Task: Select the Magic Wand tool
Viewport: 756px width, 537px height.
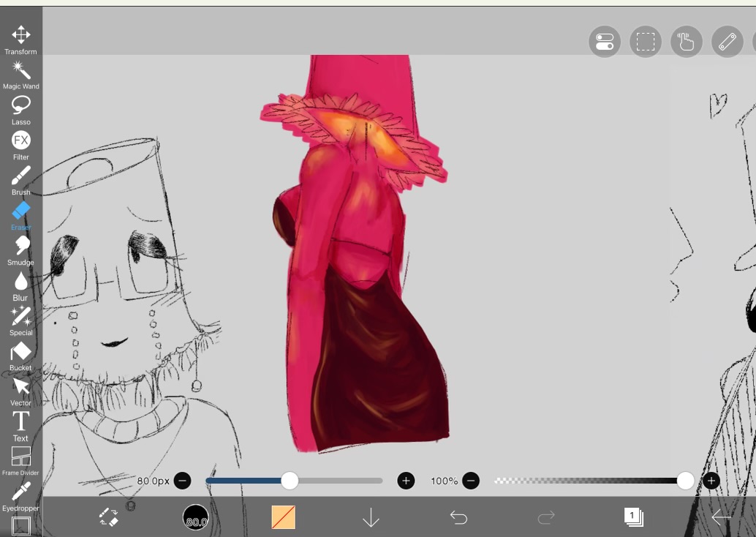Action: click(x=20, y=75)
